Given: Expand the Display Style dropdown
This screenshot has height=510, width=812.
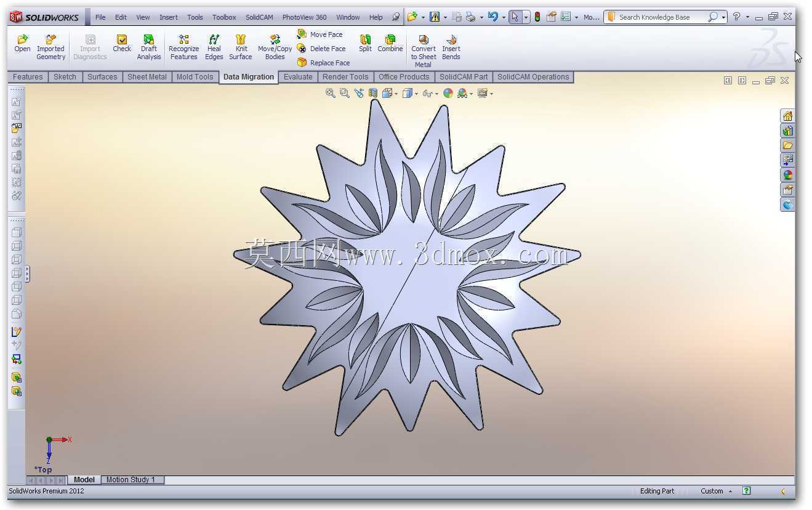Looking at the screenshot, I should pyautogui.click(x=417, y=94).
